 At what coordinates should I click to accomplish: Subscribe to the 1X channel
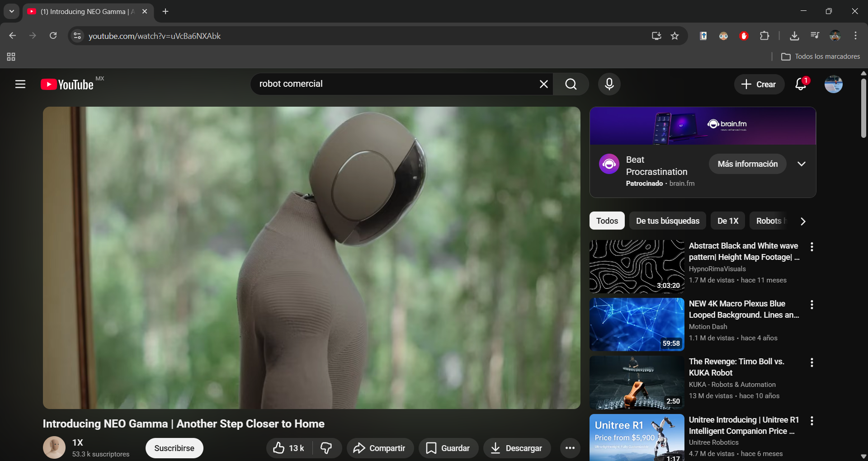pyautogui.click(x=175, y=448)
